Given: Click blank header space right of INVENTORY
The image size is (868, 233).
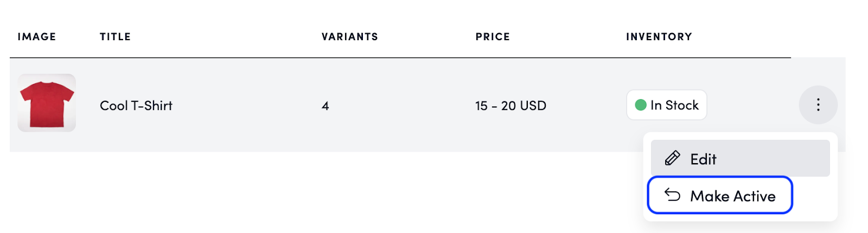Looking at the screenshot, I should coord(749,37).
